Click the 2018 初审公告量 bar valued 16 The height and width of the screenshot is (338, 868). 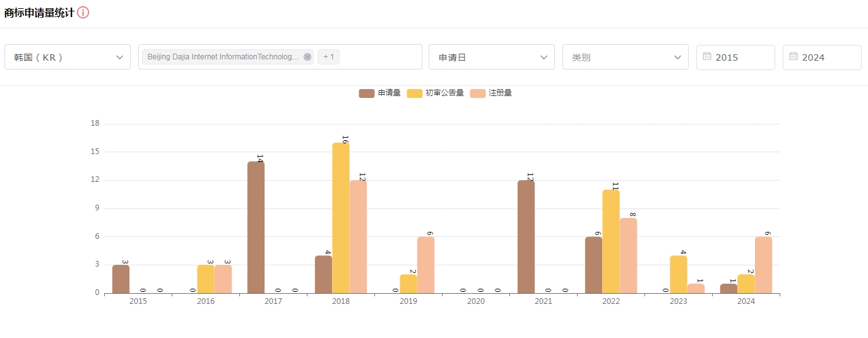click(x=341, y=218)
